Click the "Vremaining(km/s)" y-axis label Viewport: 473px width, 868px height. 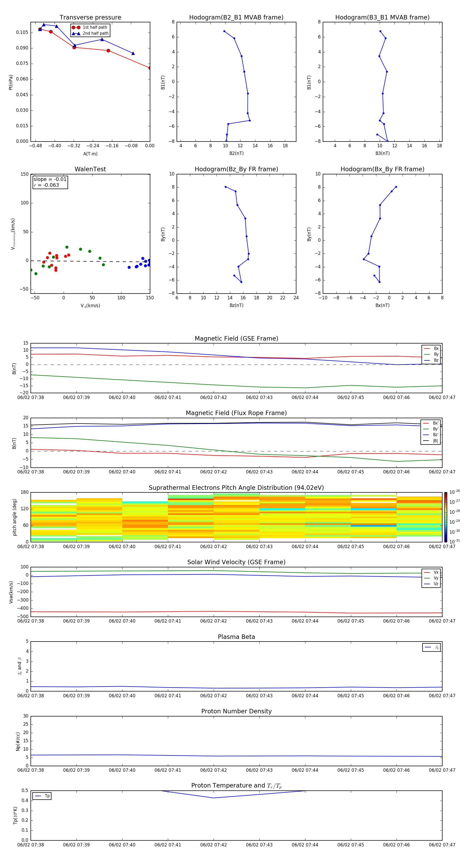(x=13, y=234)
